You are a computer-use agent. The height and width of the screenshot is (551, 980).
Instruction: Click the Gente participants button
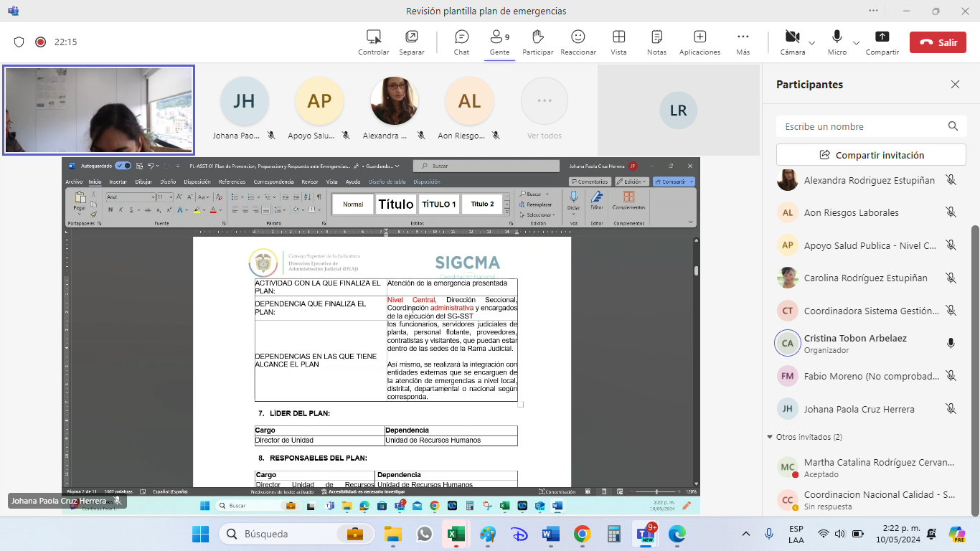pos(499,42)
